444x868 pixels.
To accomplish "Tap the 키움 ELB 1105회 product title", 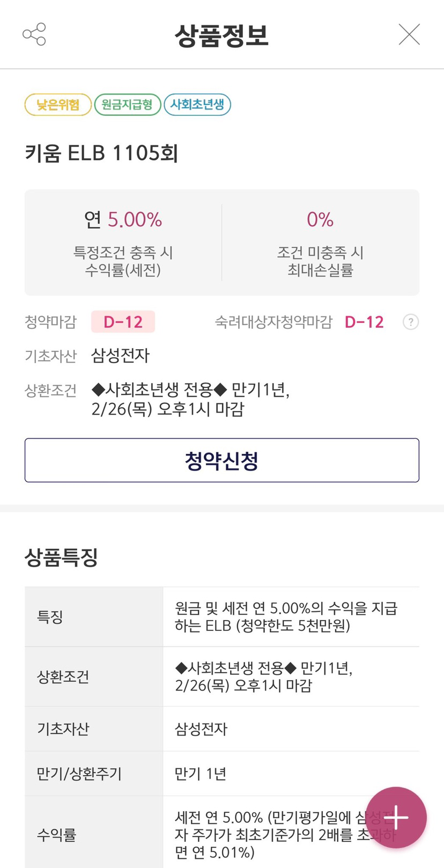I will click(x=101, y=153).
